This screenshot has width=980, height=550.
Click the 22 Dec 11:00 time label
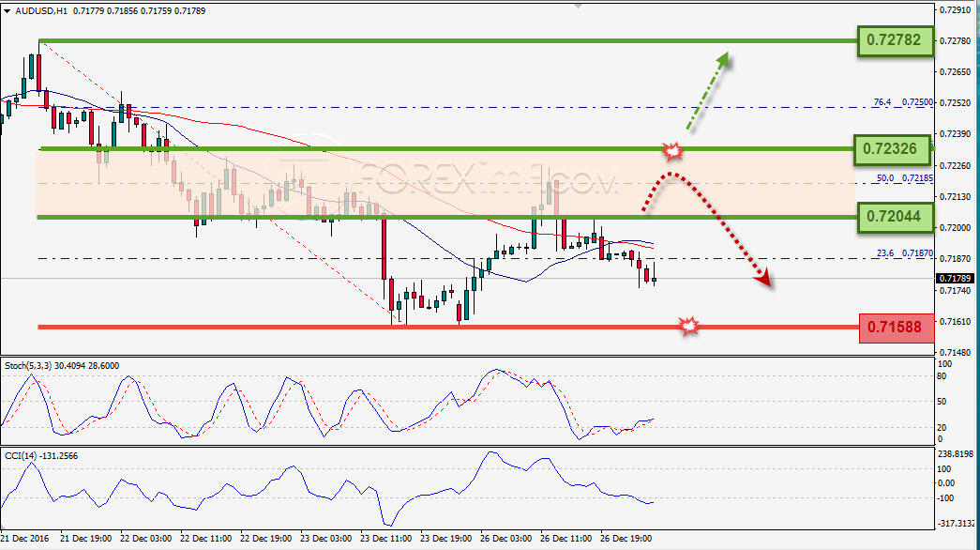pos(205,538)
